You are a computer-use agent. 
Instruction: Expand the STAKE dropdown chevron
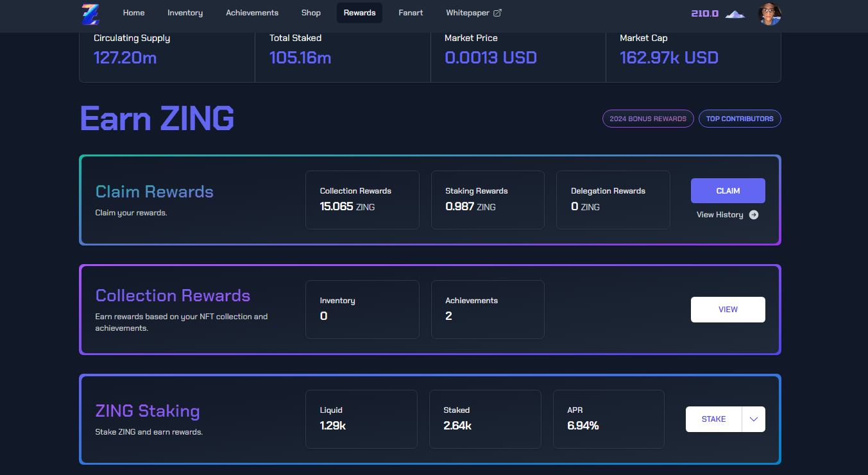pyautogui.click(x=754, y=419)
